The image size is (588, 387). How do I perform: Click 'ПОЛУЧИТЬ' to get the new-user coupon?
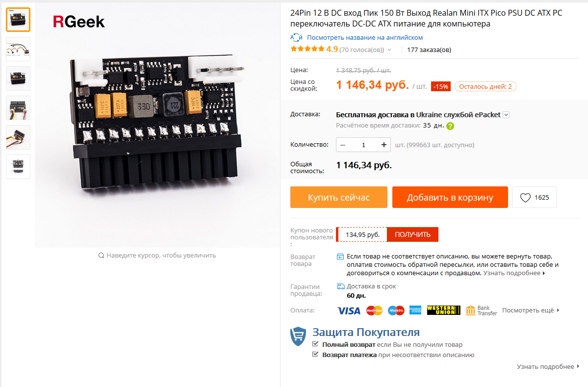click(x=412, y=234)
